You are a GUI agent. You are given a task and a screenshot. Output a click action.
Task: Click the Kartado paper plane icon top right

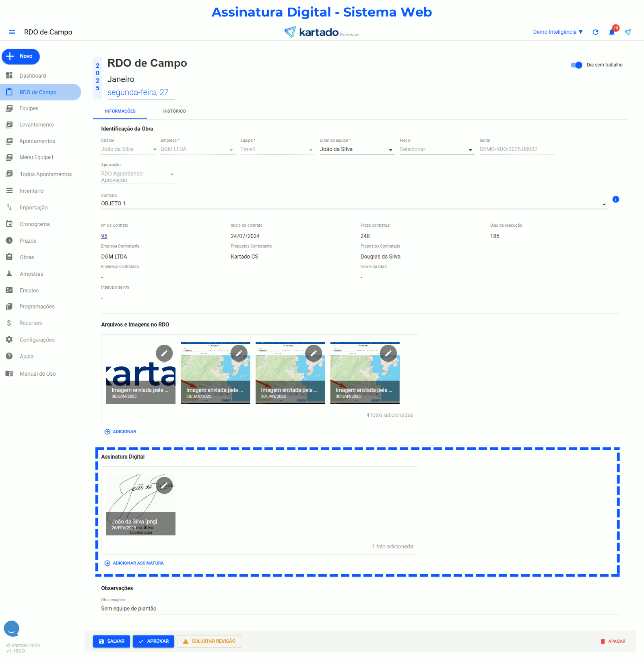click(628, 32)
